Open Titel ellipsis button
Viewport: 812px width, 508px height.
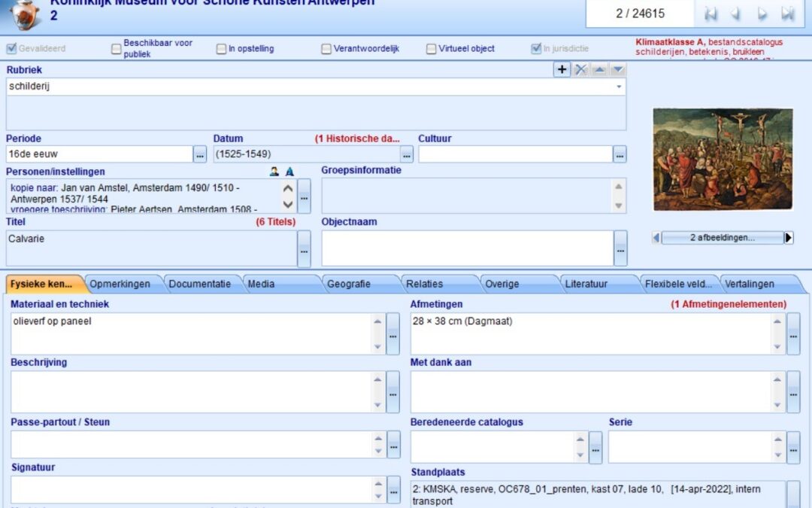tap(304, 249)
